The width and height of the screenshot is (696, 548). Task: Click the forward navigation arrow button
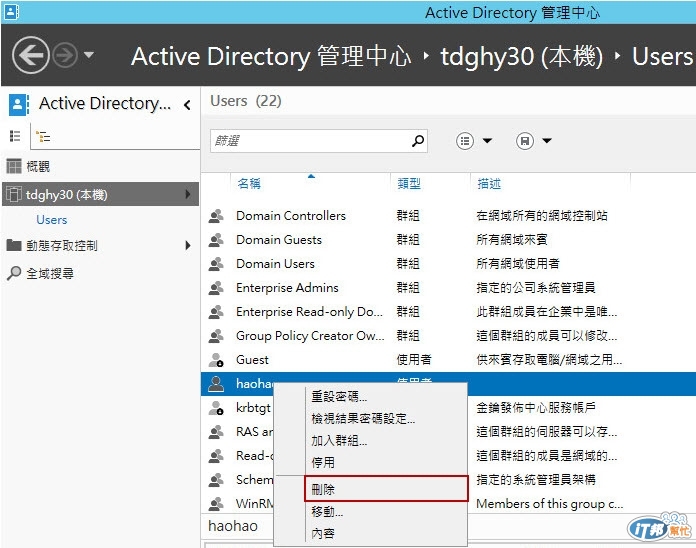tap(65, 55)
